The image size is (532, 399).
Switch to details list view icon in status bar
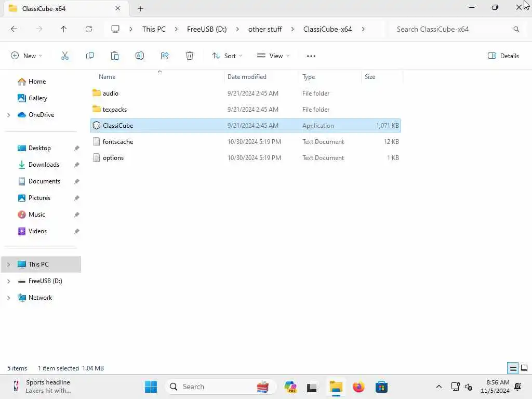pos(513,368)
